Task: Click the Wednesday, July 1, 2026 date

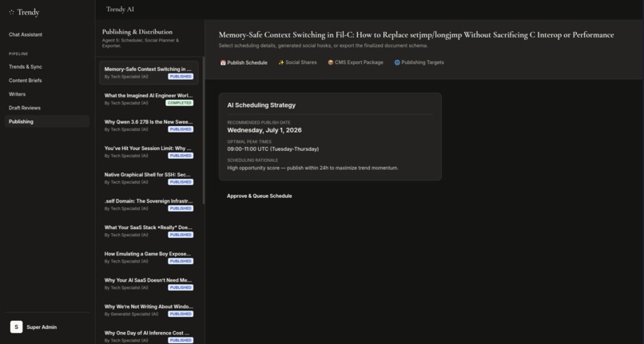Action: click(264, 130)
